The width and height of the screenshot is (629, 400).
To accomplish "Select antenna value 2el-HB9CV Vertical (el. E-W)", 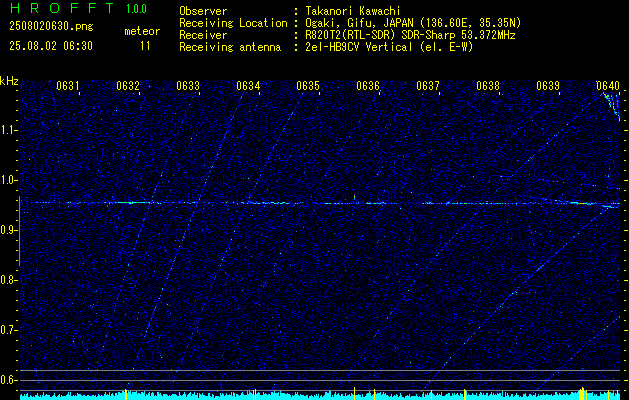I will point(389,47).
